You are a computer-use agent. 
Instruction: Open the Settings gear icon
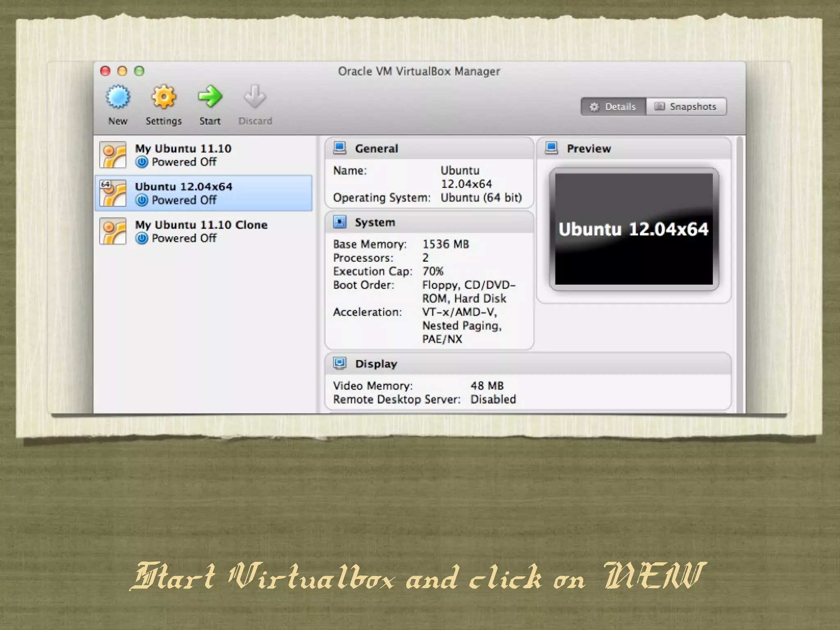pos(163,97)
